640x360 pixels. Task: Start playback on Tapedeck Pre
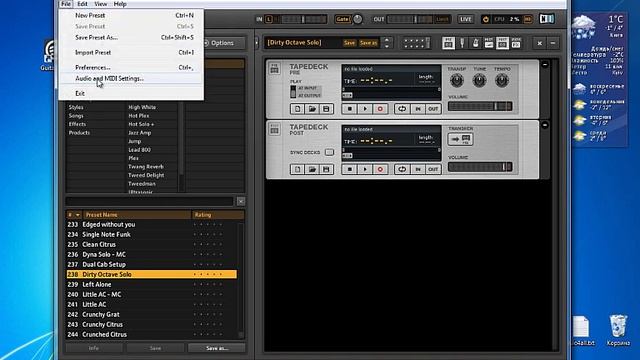pyautogui.click(x=365, y=109)
